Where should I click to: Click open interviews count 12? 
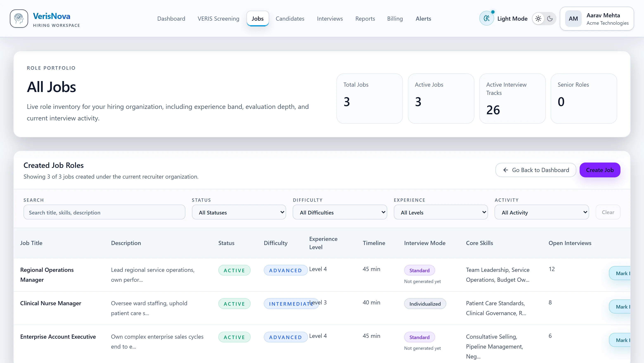coord(552,269)
